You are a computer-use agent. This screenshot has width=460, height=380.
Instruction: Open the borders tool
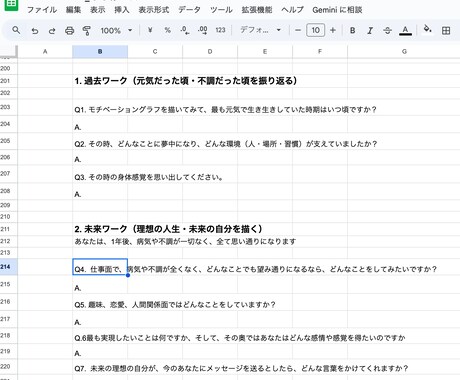[446, 31]
